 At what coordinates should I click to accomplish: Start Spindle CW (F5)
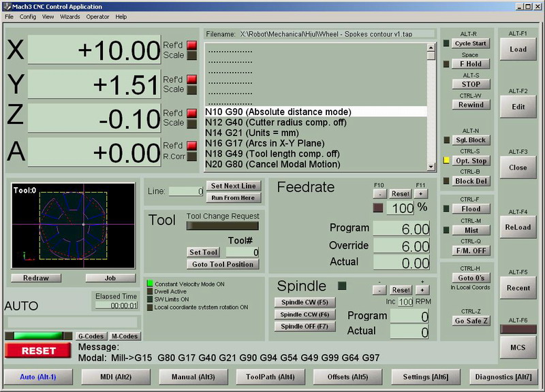pyautogui.click(x=305, y=302)
